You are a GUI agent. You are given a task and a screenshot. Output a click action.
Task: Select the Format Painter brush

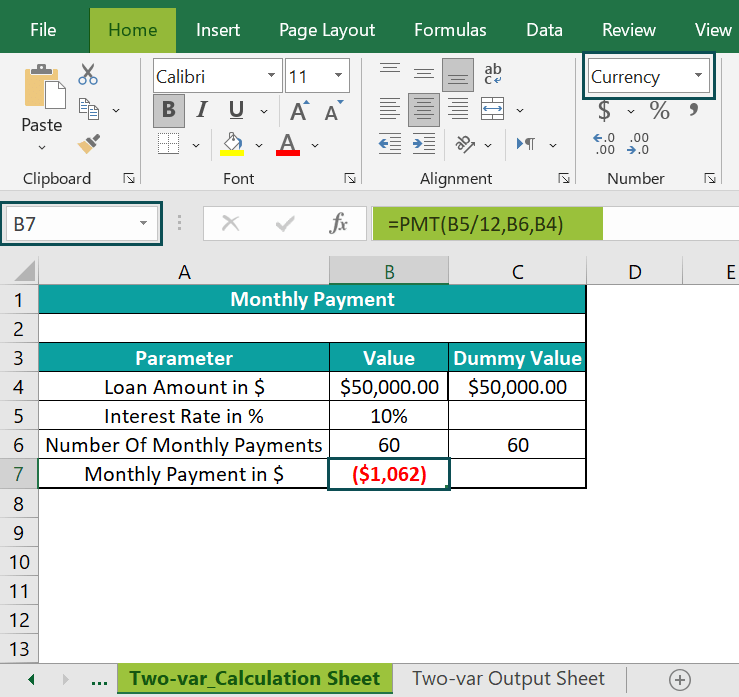click(x=89, y=144)
